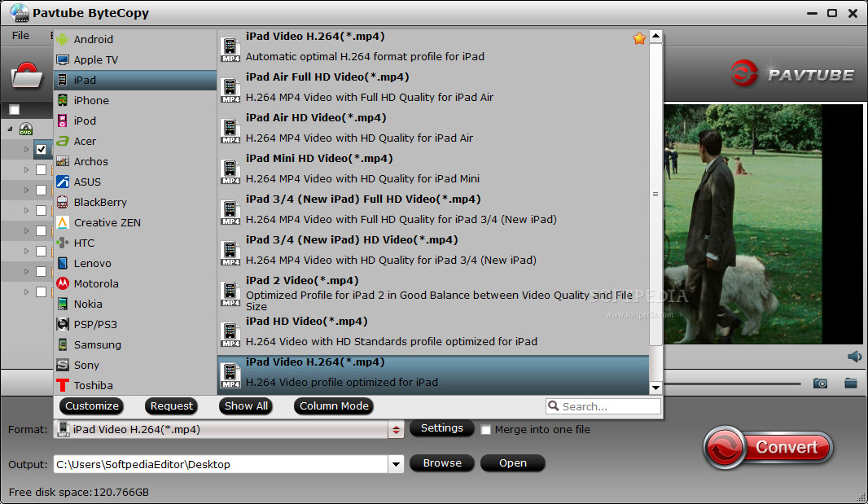The image size is (868, 504).
Task: Take a snapshot with camera icon
Action: click(x=820, y=383)
